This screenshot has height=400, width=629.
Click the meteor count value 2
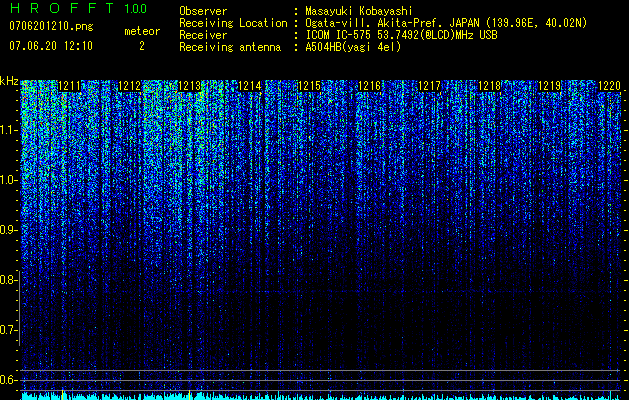tap(142, 46)
